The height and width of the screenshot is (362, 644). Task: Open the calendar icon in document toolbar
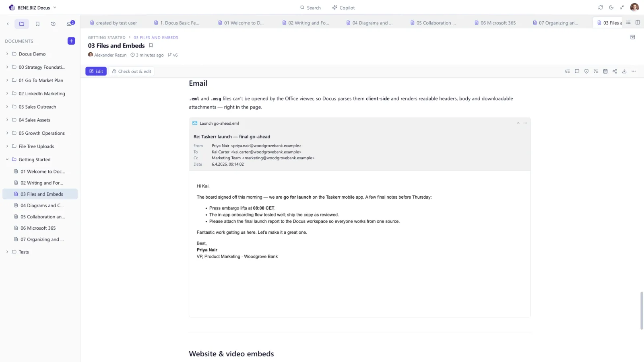[x=605, y=71]
